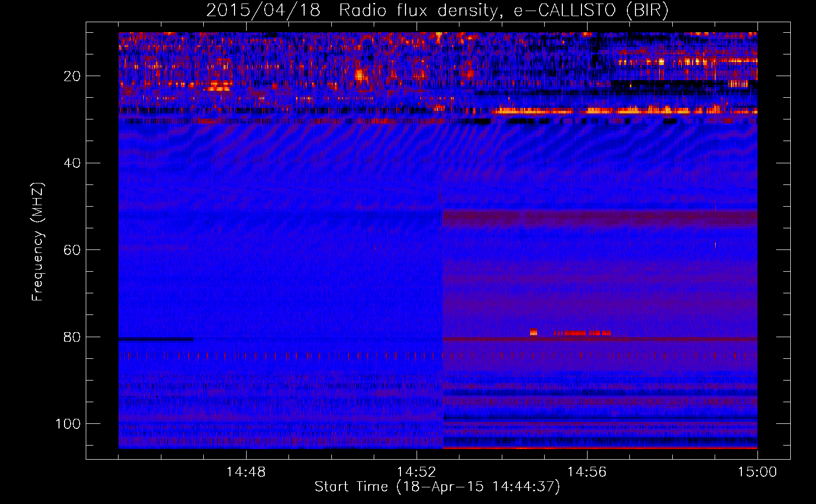
Task: Click the 14:52 time tick label
Action: coord(416,472)
